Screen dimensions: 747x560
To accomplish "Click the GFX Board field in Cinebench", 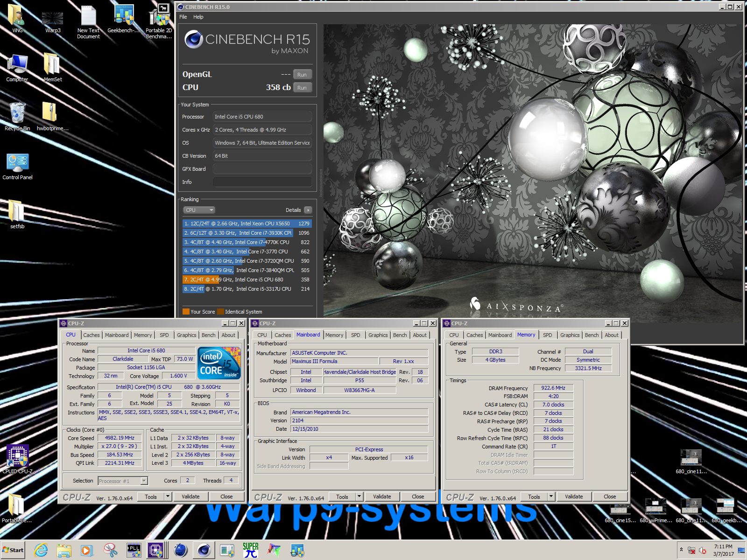I will (262, 169).
